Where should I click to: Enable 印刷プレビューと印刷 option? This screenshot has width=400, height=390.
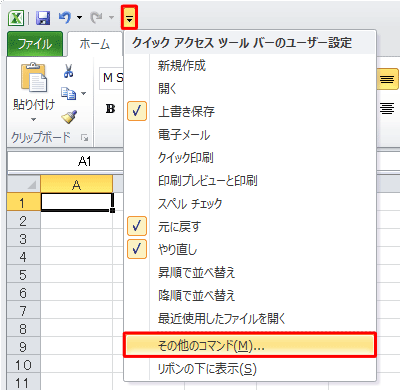click(250, 180)
